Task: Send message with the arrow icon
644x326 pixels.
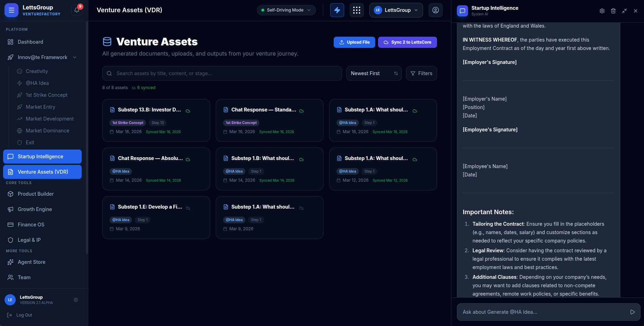Action: click(632, 312)
